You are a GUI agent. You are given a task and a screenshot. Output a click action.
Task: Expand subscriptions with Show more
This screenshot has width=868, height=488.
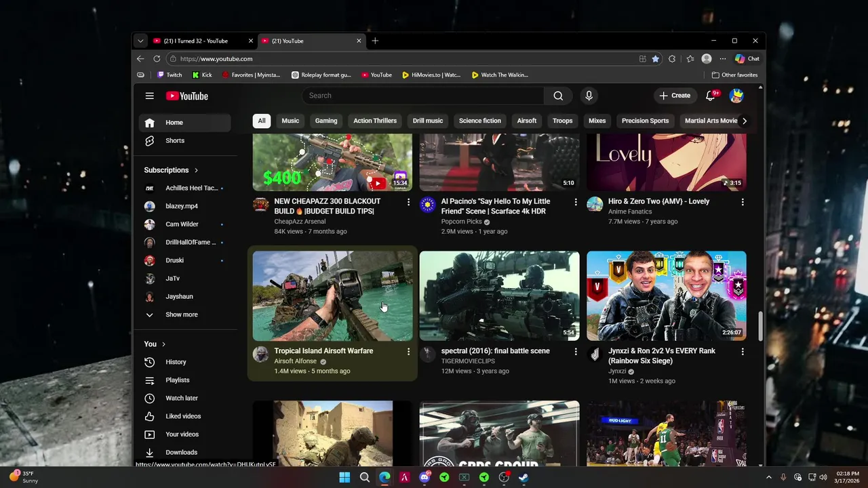click(x=185, y=314)
